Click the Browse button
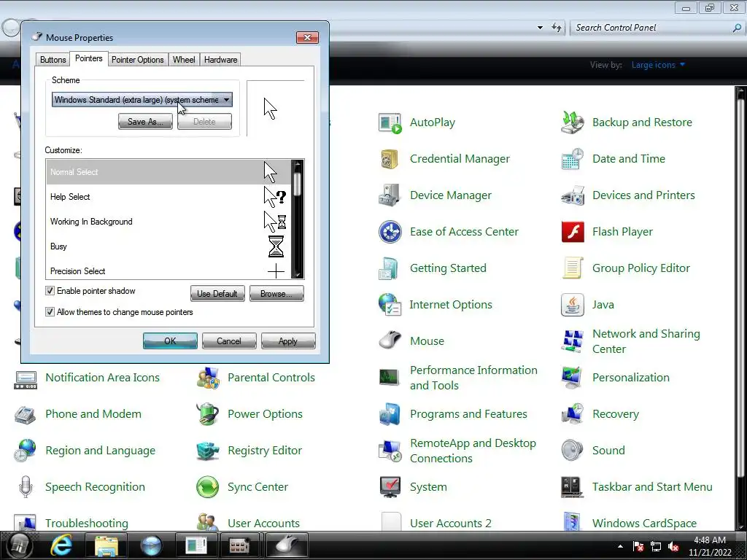The image size is (747, 560). (276, 294)
